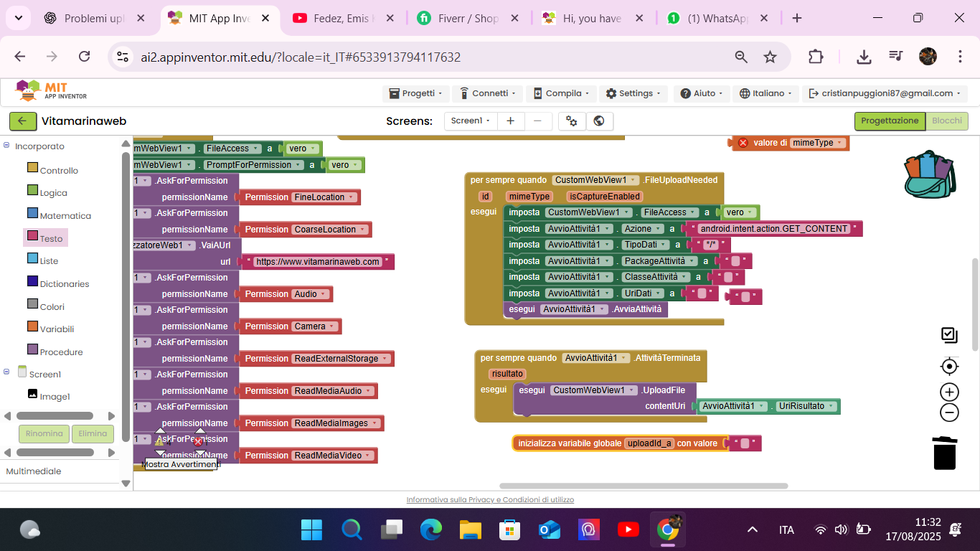The width and height of the screenshot is (980, 551).
Task: Open the Italiano language dropdown
Action: point(767,93)
